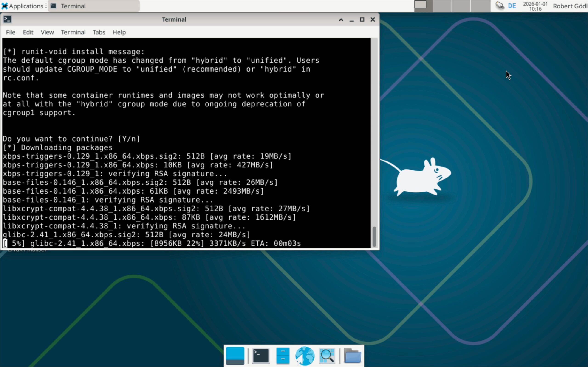
Task: Open File Manager cabinet icon in dock
Action: coord(283,356)
